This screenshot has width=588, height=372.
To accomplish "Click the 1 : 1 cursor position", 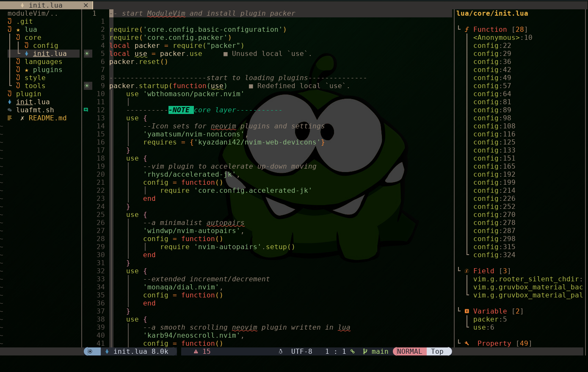I will [336, 352].
